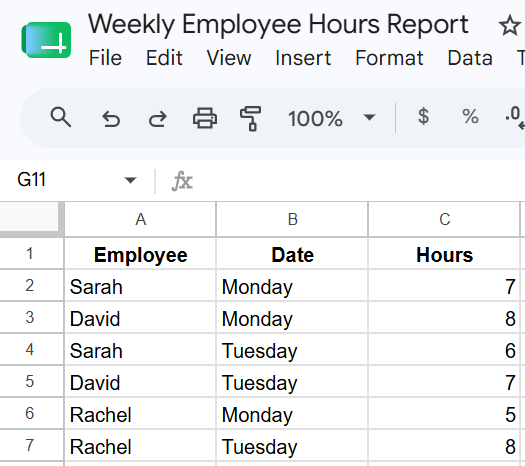
Task: Select hours value 7 in row 5
Action: point(444,381)
